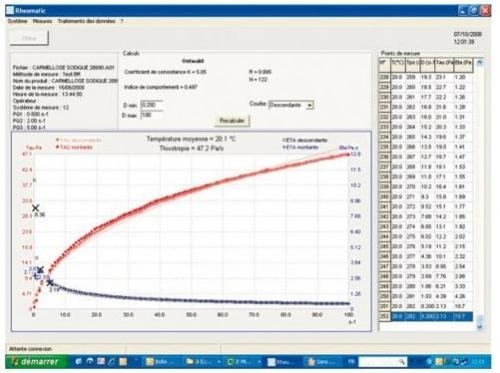Click the Température moyenne text above the chart

pyautogui.click(x=192, y=139)
